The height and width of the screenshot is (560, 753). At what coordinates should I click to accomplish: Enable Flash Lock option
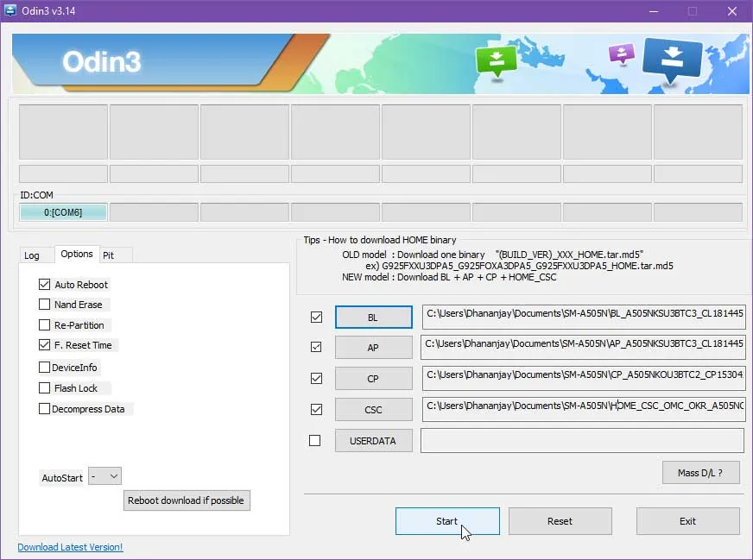click(x=45, y=388)
